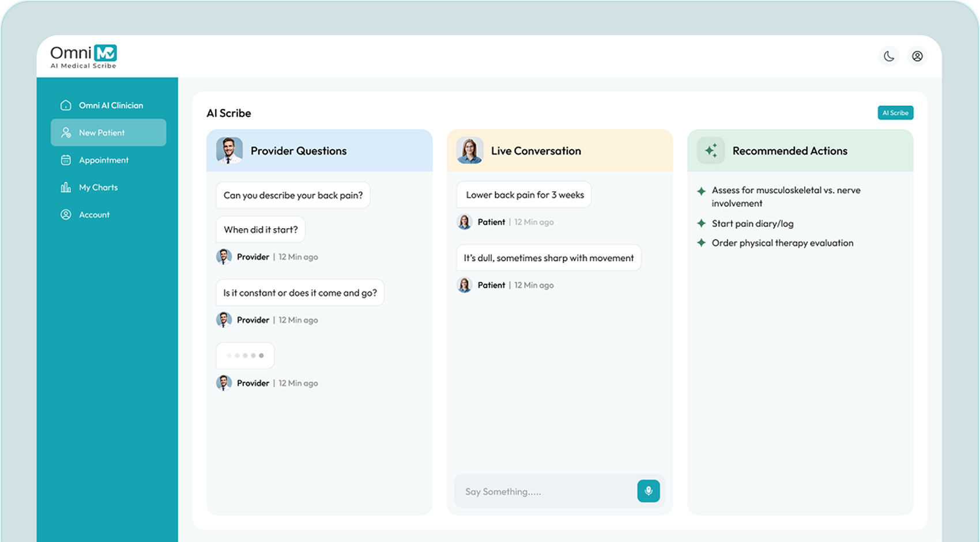The width and height of the screenshot is (980, 542).
Task: Click the microphone button to record
Action: 648,491
